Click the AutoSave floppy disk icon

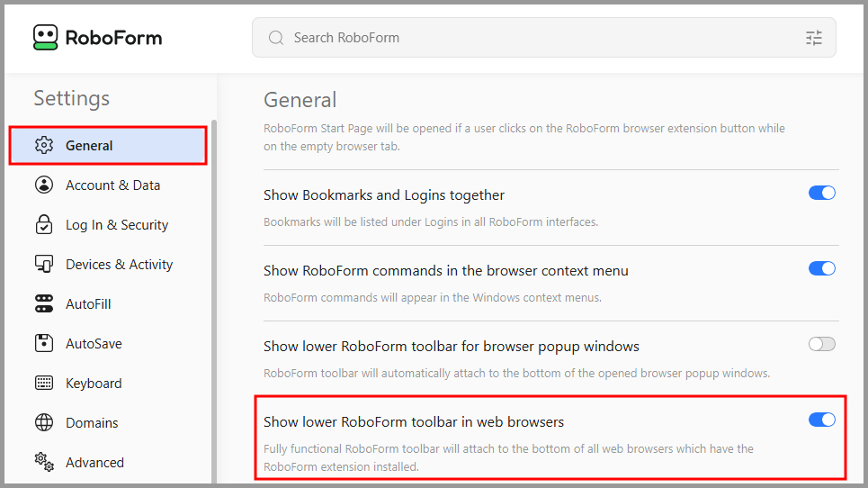[44, 343]
